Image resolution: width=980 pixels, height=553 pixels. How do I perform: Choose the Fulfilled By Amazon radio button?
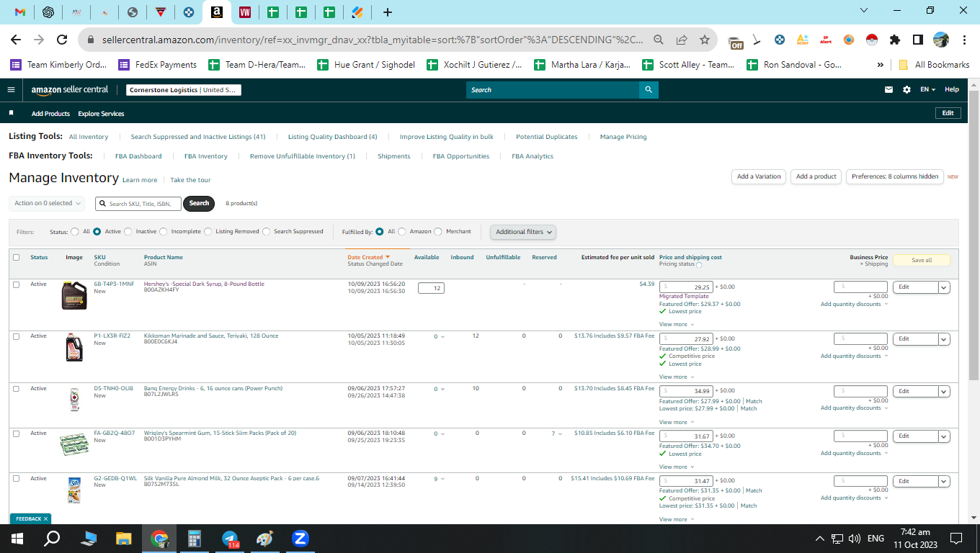tap(402, 232)
